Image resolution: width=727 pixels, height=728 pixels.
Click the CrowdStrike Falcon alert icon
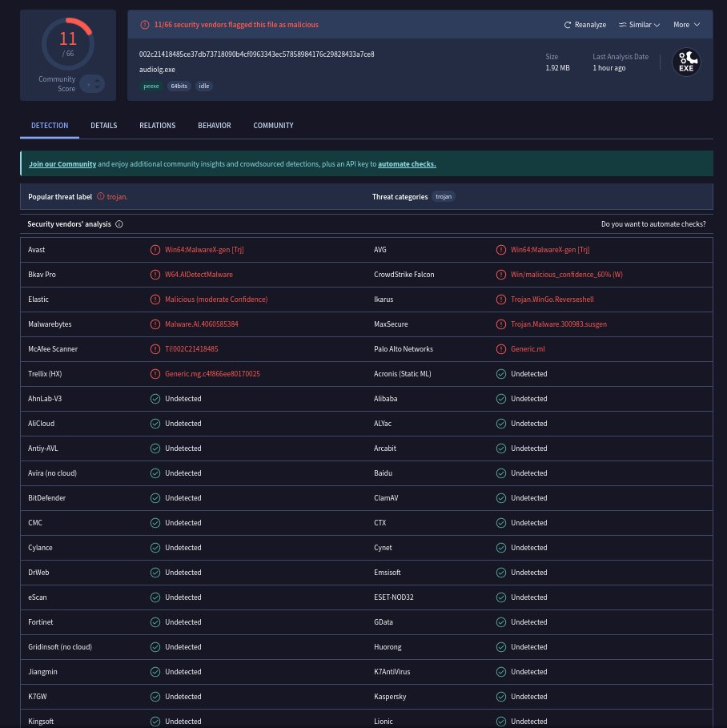501,275
